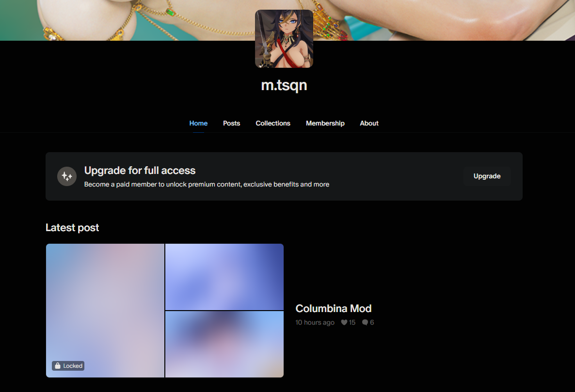Image resolution: width=575 pixels, height=392 pixels.
Task: Go to the Membership tab
Action: (325, 124)
